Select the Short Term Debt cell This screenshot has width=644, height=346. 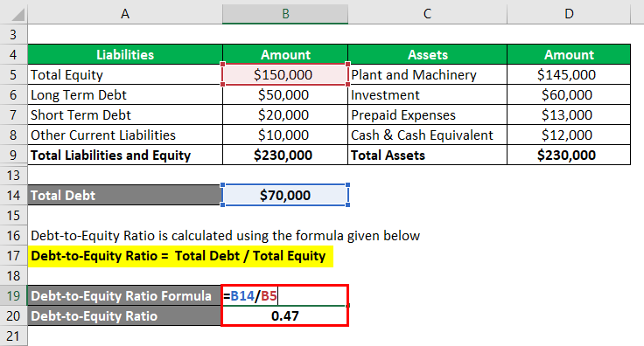pos(125,114)
